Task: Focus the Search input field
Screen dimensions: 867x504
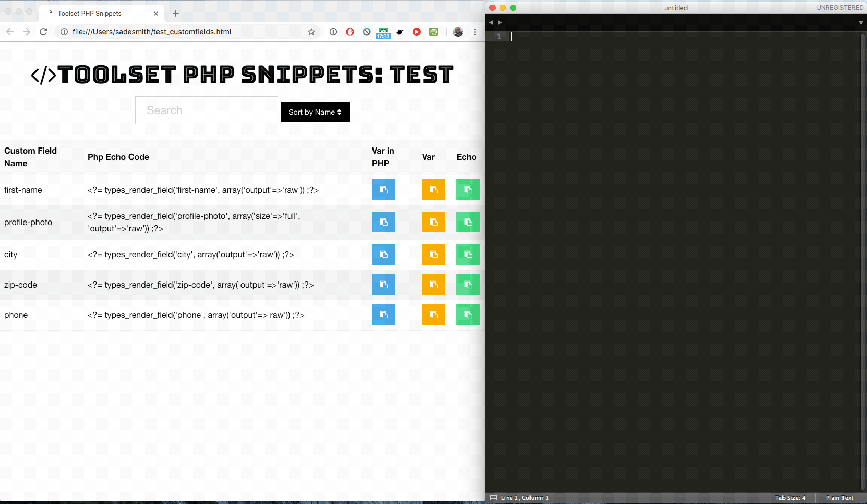Action: [x=207, y=110]
